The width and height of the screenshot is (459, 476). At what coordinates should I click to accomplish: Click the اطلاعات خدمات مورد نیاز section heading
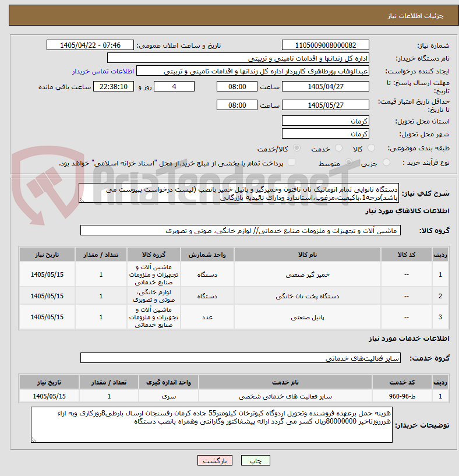pyautogui.click(x=409, y=339)
